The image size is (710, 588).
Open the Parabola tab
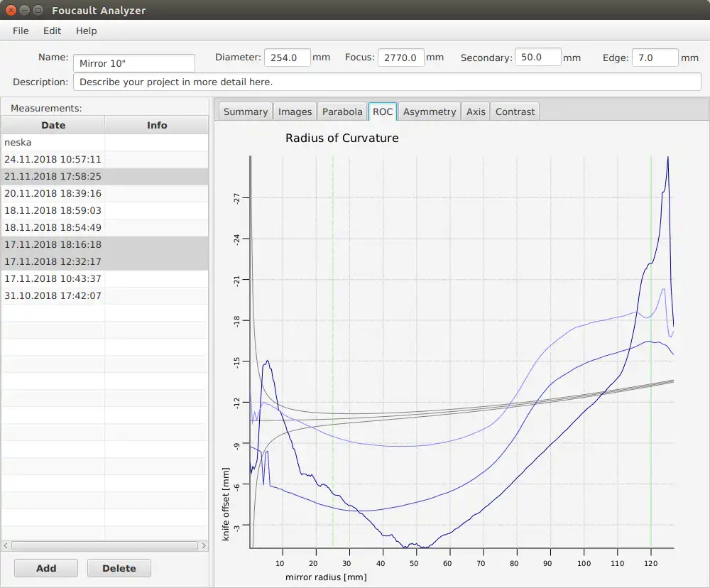[342, 111]
